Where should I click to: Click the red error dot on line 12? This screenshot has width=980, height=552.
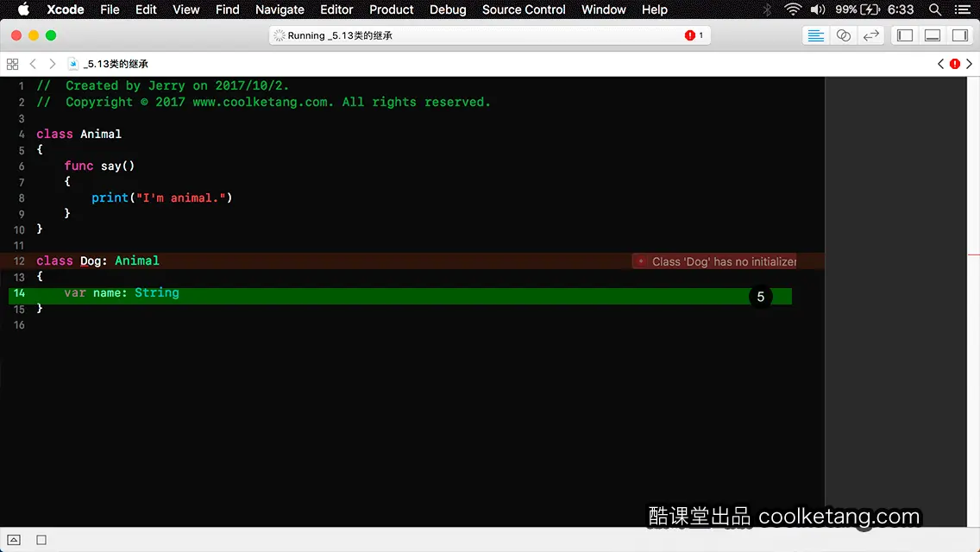point(641,261)
